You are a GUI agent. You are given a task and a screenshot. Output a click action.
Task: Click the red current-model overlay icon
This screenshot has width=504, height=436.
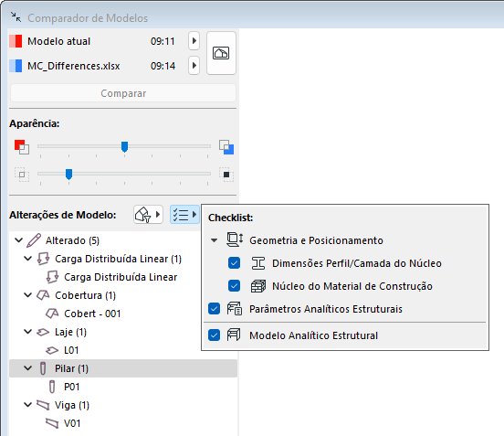click(22, 147)
